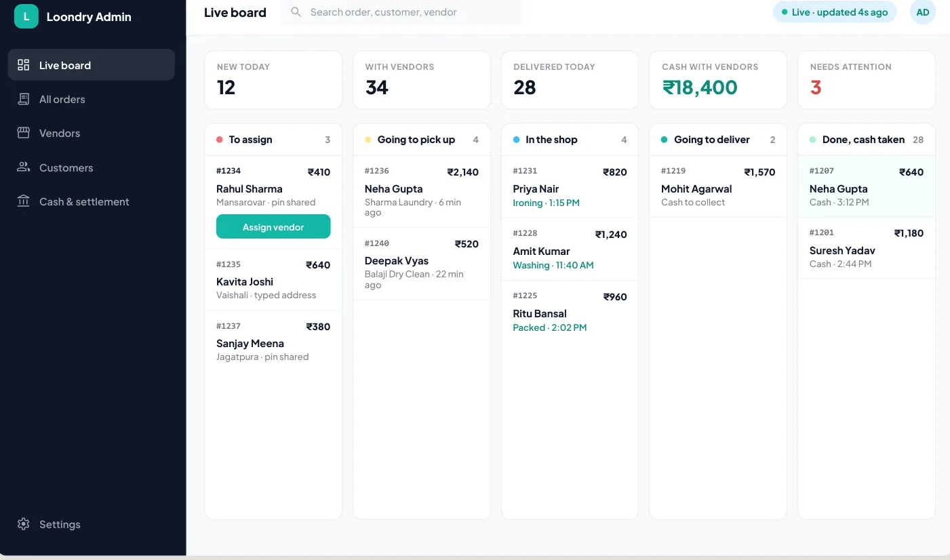The height and width of the screenshot is (560, 950).
Task: Click the Ironing · 1:15 PM status
Action: point(546,203)
